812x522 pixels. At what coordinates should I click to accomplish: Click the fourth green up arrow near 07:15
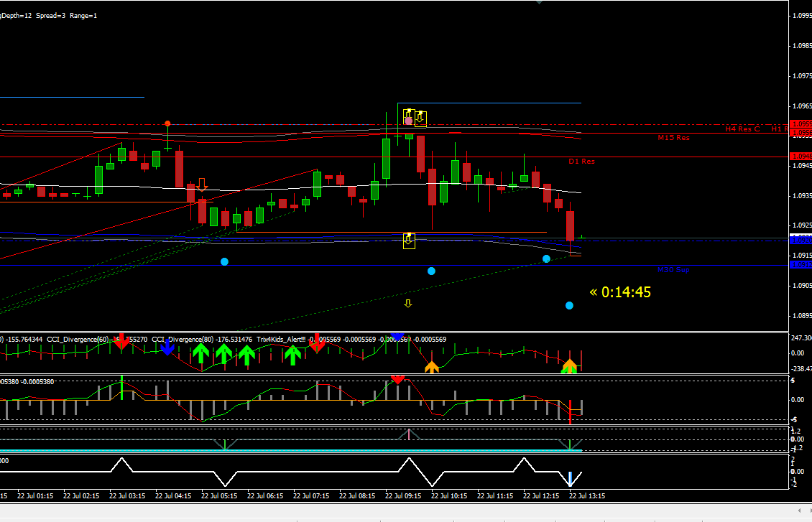click(x=292, y=355)
